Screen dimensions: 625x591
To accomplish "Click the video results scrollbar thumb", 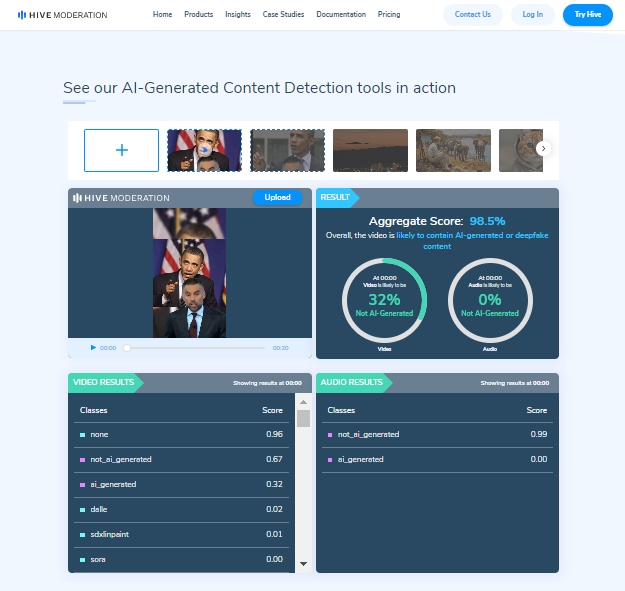I will (x=303, y=418).
